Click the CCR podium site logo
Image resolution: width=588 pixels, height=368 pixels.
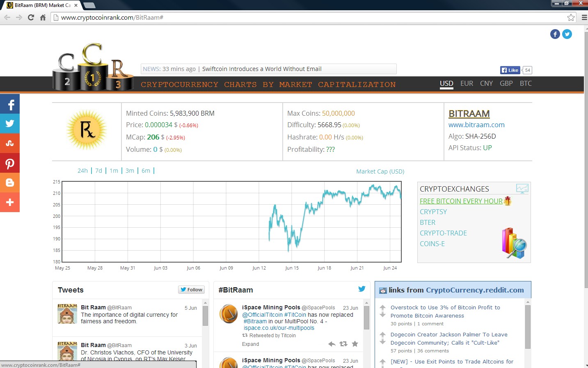(93, 66)
